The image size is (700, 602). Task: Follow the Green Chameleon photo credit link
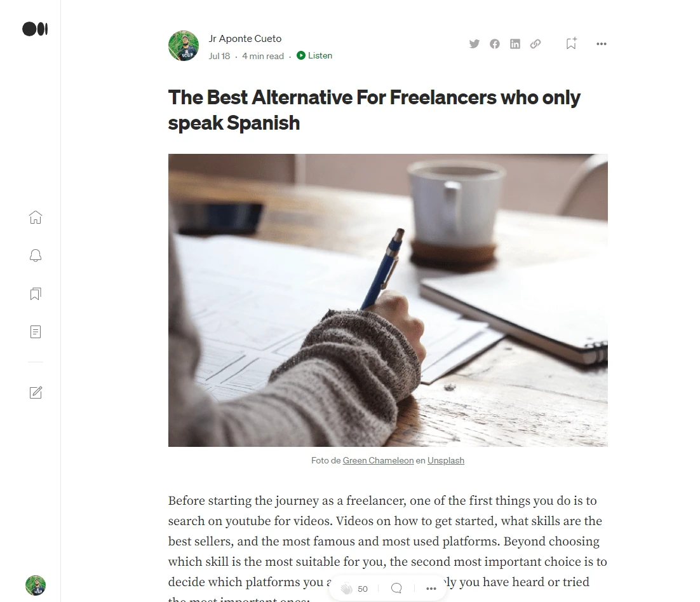[378, 460]
